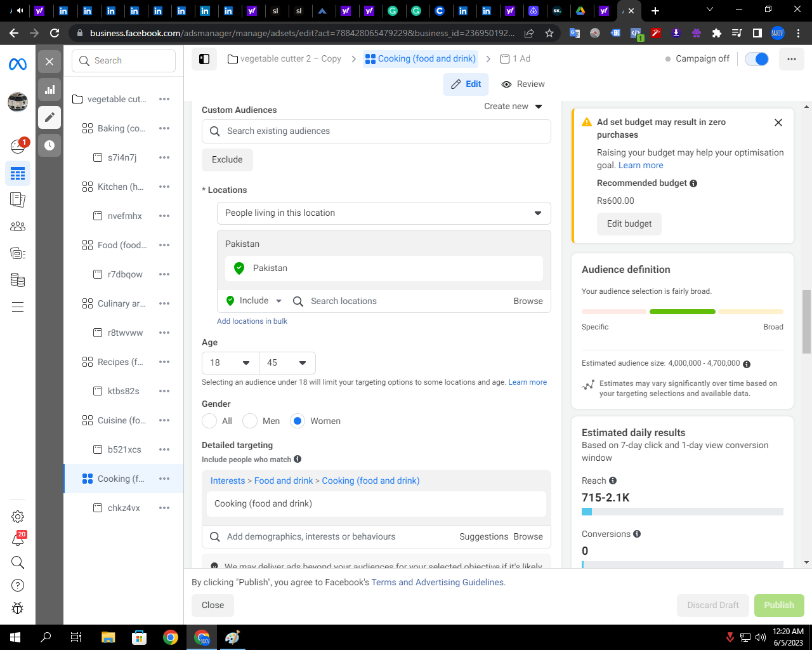This screenshot has height=650, width=812.
Task: Open the minimum age 18 dropdown
Action: [x=230, y=362]
